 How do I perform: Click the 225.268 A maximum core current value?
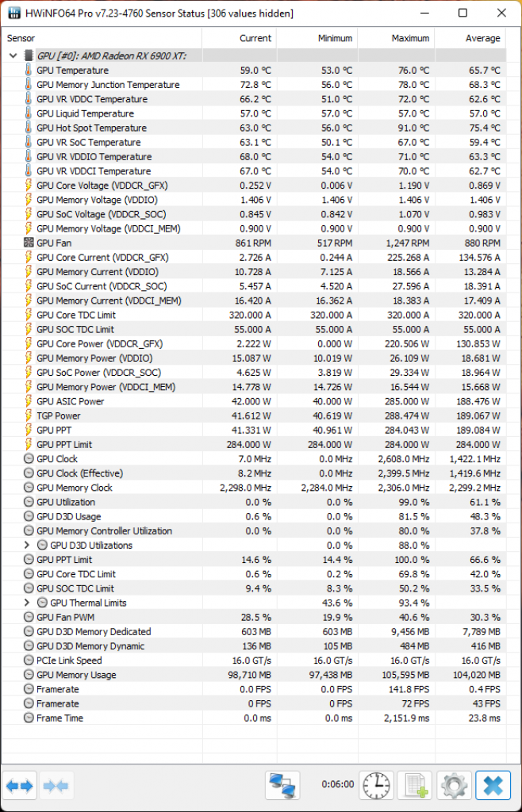click(x=408, y=258)
